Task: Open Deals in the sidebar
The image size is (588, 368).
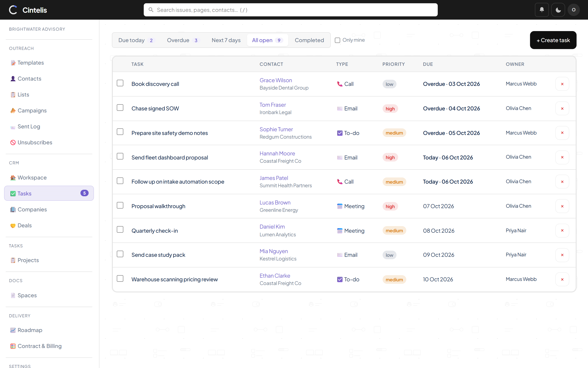Action: tap(49, 225)
